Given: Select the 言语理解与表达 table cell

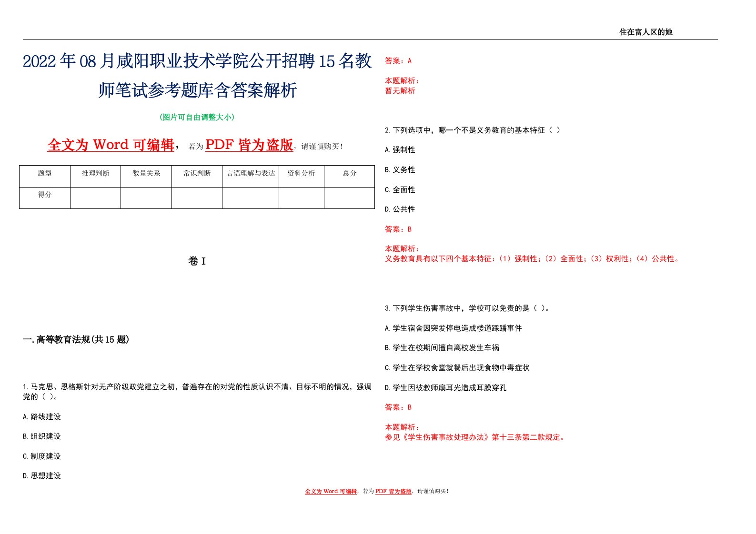Looking at the screenshot, I should [x=251, y=176].
